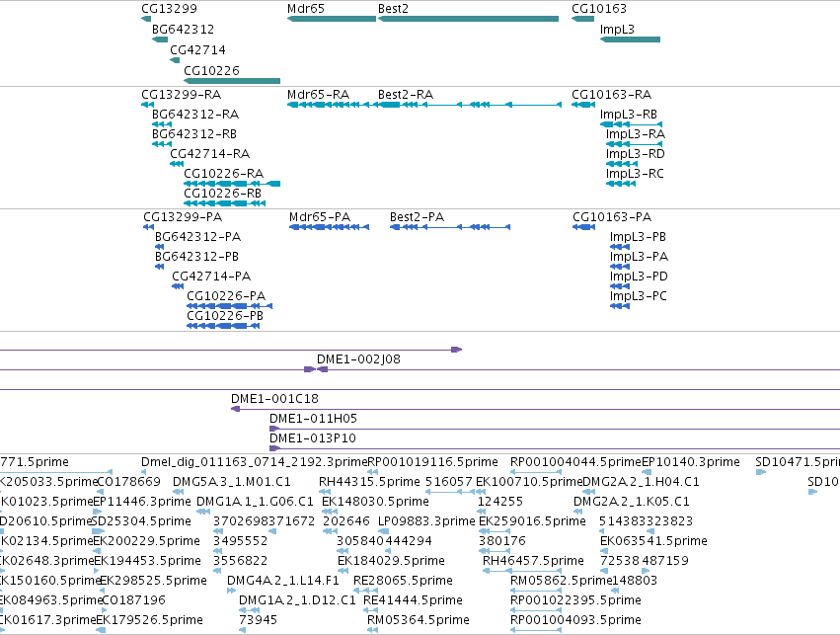The width and height of the screenshot is (840, 635).
Task: Select EST DMG2A2_1.H04.C1 label
Action: [x=641, y=482]
